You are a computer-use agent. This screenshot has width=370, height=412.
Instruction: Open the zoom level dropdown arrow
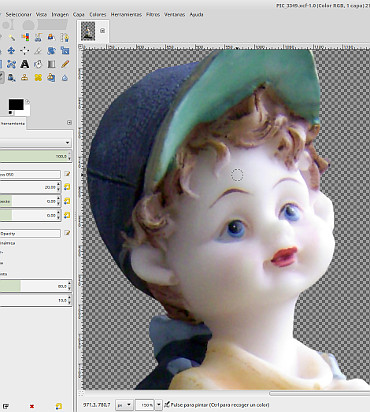[159, 405]
